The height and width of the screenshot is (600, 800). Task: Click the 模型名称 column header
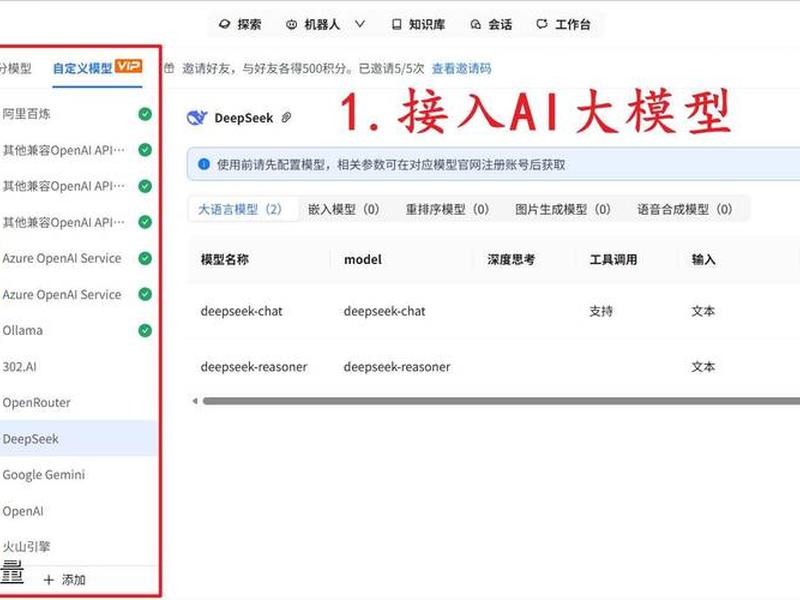224,260
